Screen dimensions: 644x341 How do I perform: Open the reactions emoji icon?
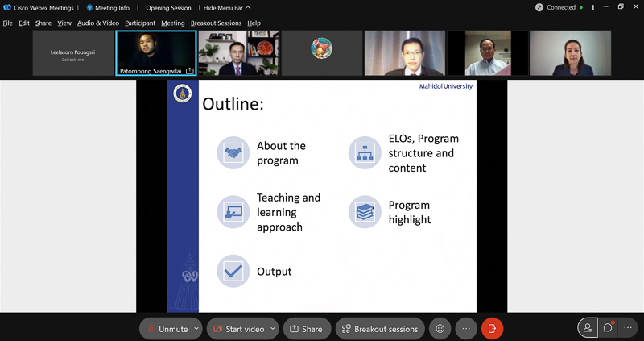[x=440, y=329]
